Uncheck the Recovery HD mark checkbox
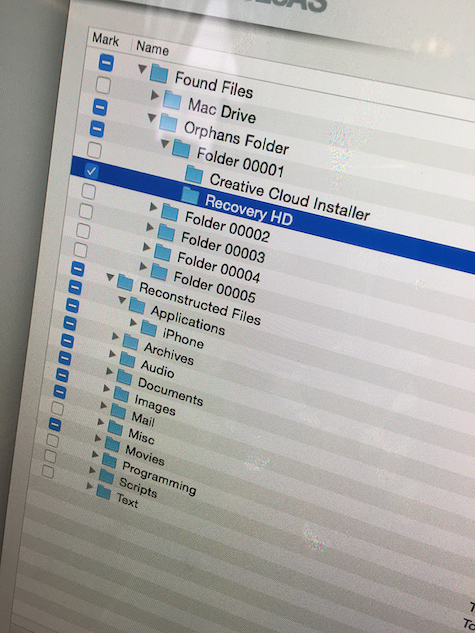 coord(92,171)
